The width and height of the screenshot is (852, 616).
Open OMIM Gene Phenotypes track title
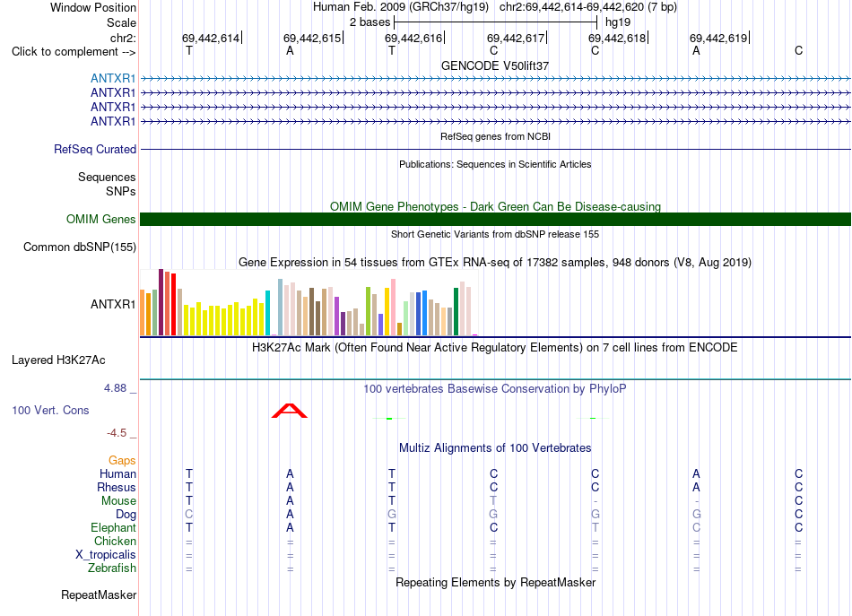pos(495,206)
